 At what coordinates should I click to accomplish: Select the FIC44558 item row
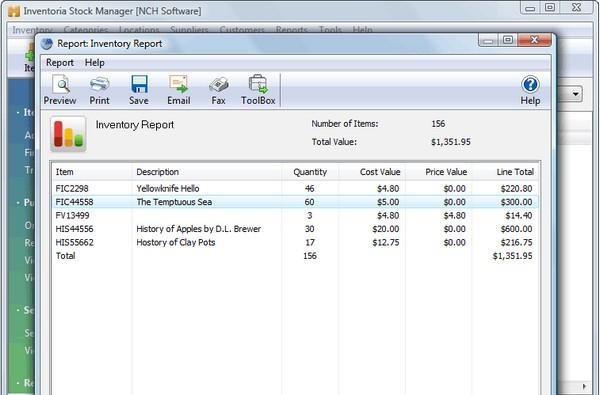(x=295, y=202)
